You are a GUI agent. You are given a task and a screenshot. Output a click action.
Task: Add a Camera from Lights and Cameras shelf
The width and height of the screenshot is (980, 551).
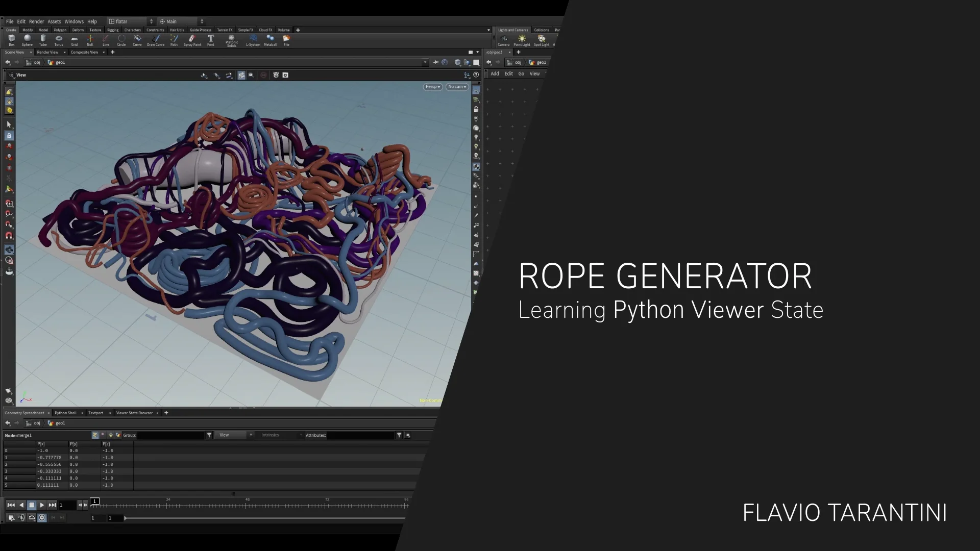pyautogui.click(x=504, y=40)
